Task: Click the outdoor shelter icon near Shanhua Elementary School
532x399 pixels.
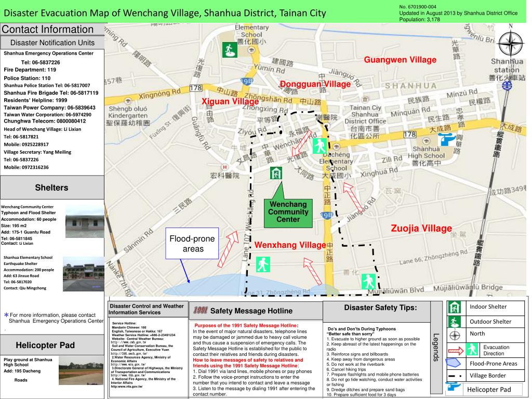Action: pos(230,50)
